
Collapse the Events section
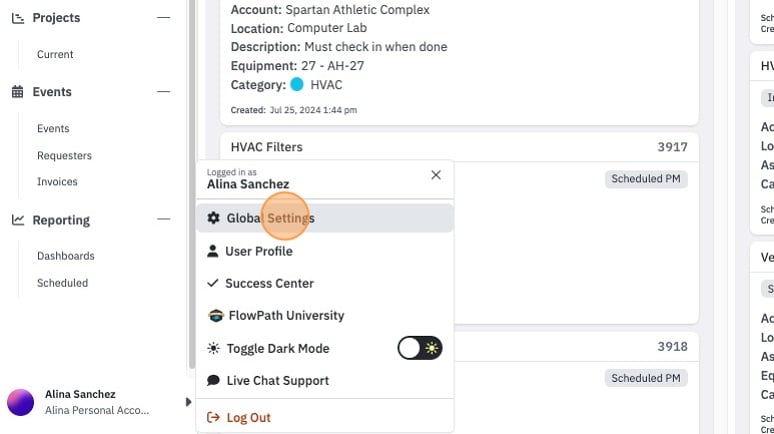tap(163, 91)
